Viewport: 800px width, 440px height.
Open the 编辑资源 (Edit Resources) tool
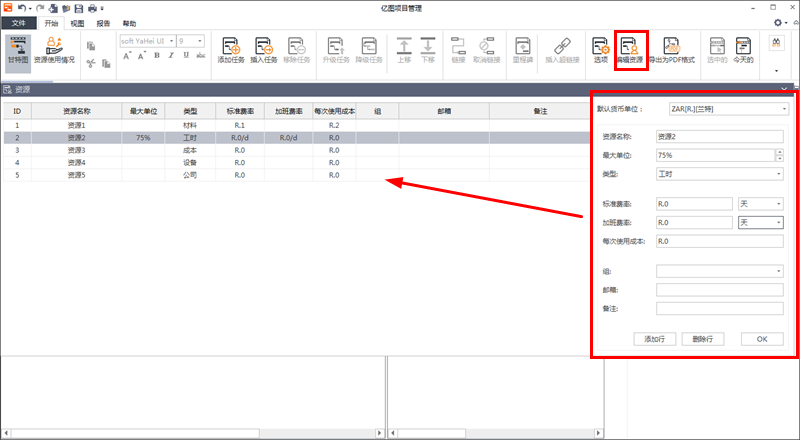pos(631,50)
